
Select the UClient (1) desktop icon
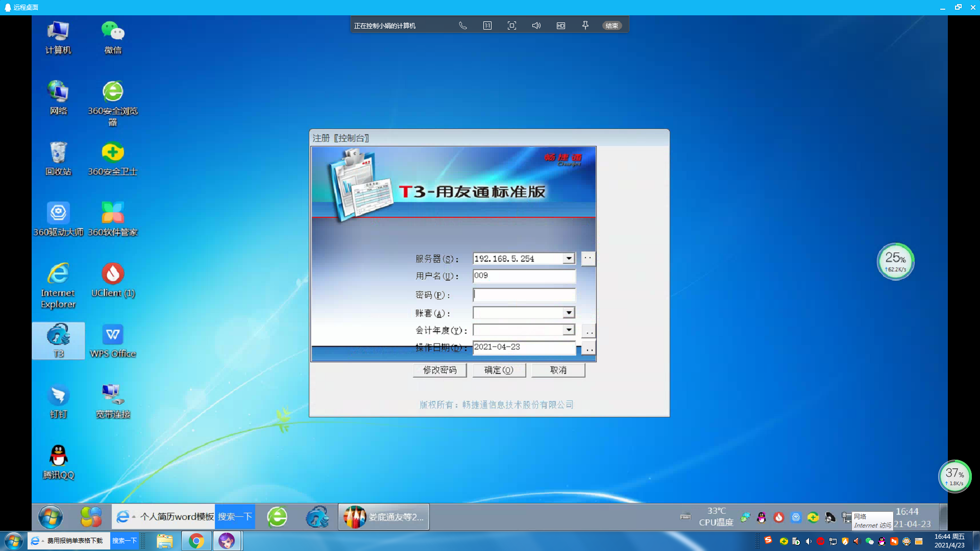coord(113,280)
